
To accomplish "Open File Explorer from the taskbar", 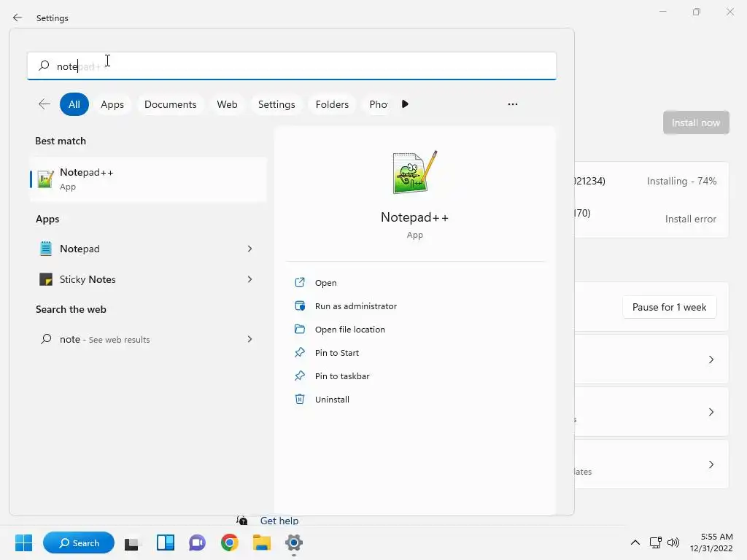I will coord(262,542).
